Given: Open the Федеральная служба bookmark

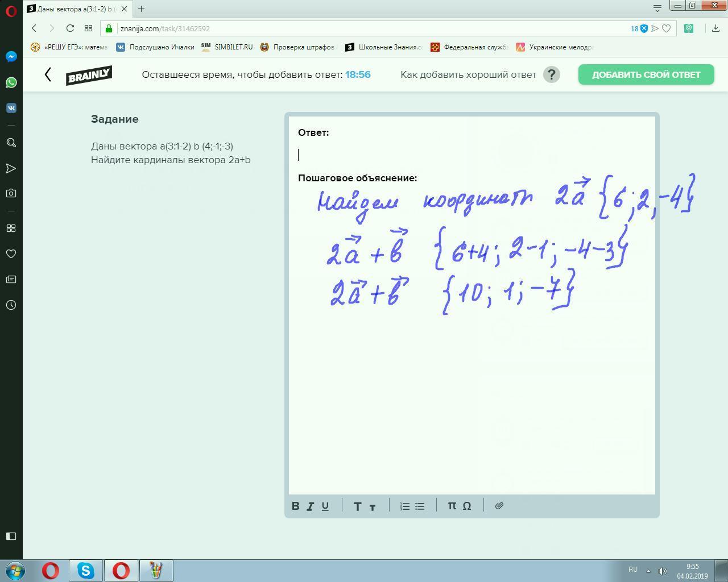Looking at the screenshot, I should [469, 47].
